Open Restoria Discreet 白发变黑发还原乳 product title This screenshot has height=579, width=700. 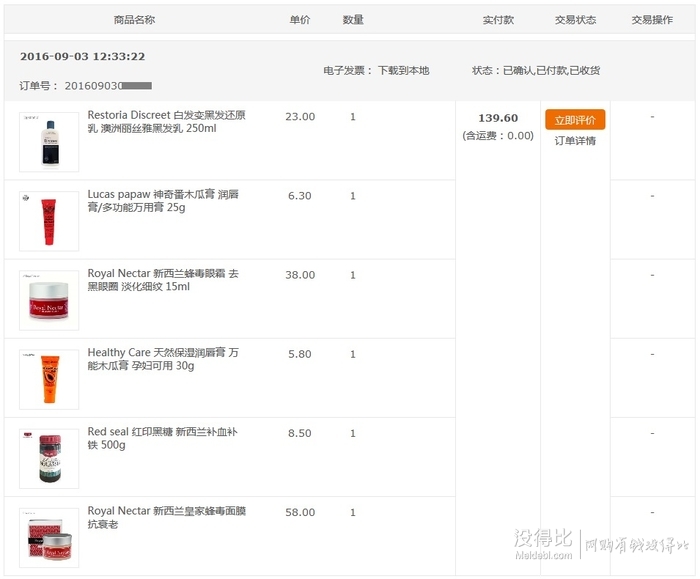[x=167, y=121]
